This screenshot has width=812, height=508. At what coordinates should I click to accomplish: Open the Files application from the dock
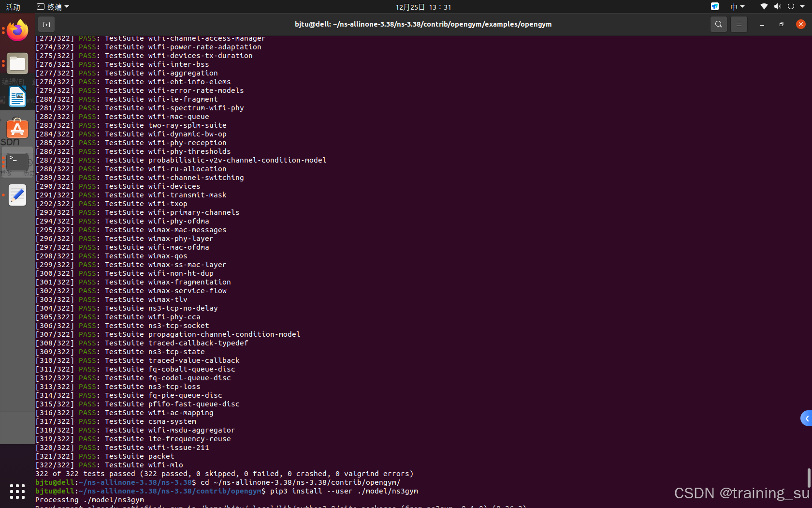click(x=17, y=63)
